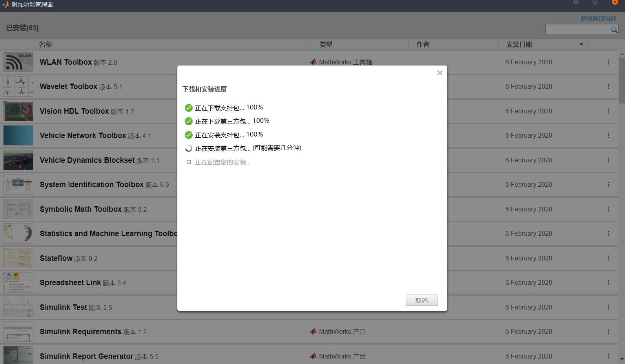Click the spinner beside 正在安装第三方包

point(189,148)
